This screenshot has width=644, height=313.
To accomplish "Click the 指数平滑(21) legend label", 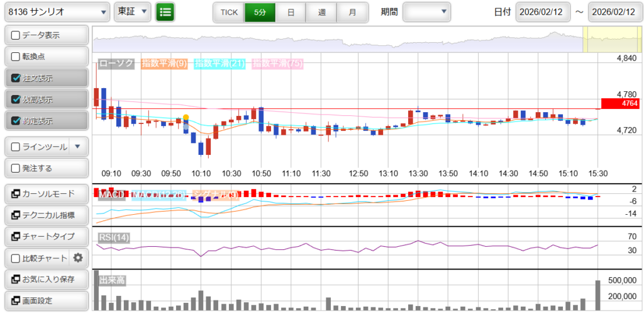I will [x=219, y=63].
